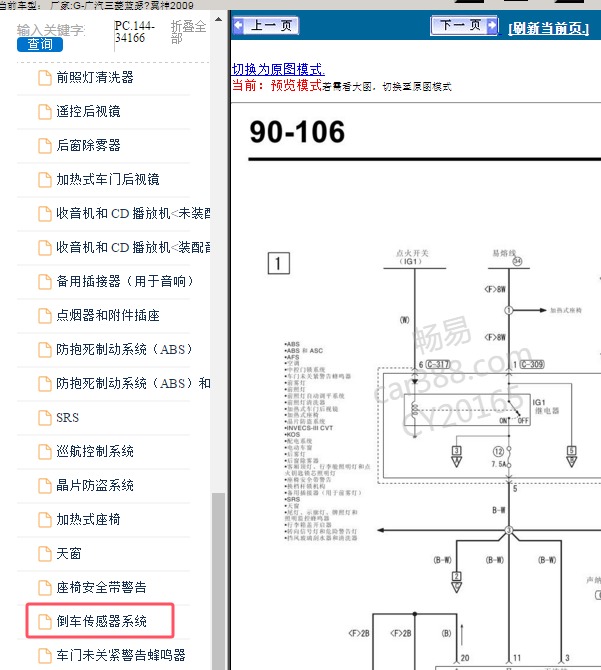Image resolution: width=601 pixels, height=670 pixels.
Task: Open 收音机和 CD 播放机<装配 entry
Action: pos(133,247)
